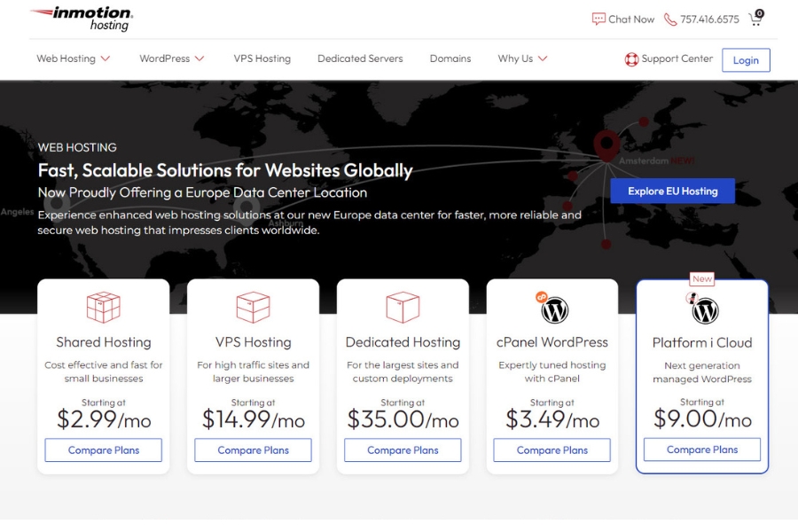This screenshot has width=798, height=532.
Task: Click the 757.416.6575 phone number
Action: 709,20
